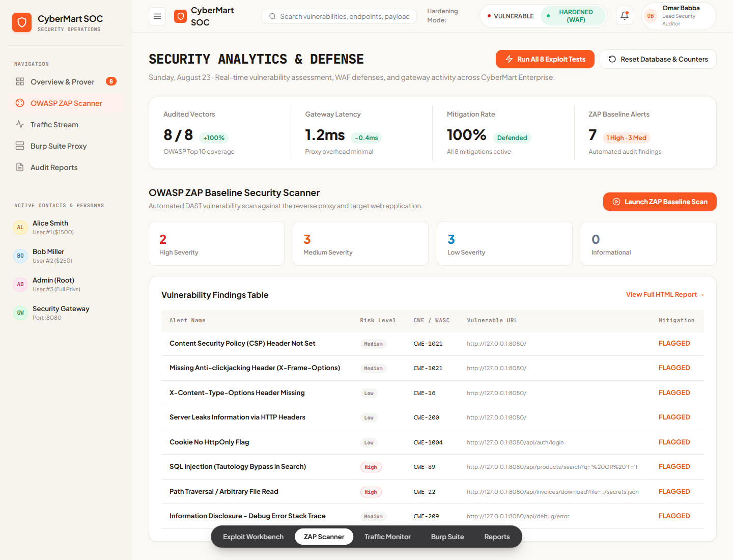Click Missing Anti-clickjacking Header alert row
This screenshot has width=733, height=560.
(x=433, y=368)
